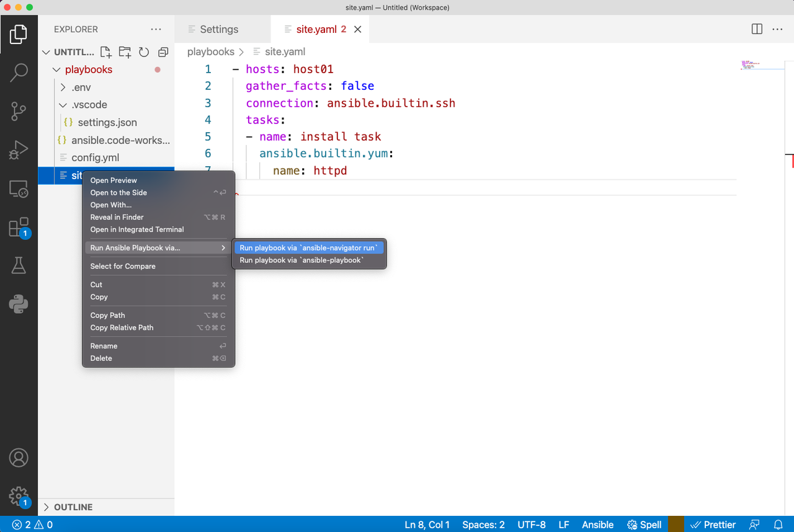The image size is (794, 532).
Task: Click the Ansible status bar indicator
Action: (597, 525)
